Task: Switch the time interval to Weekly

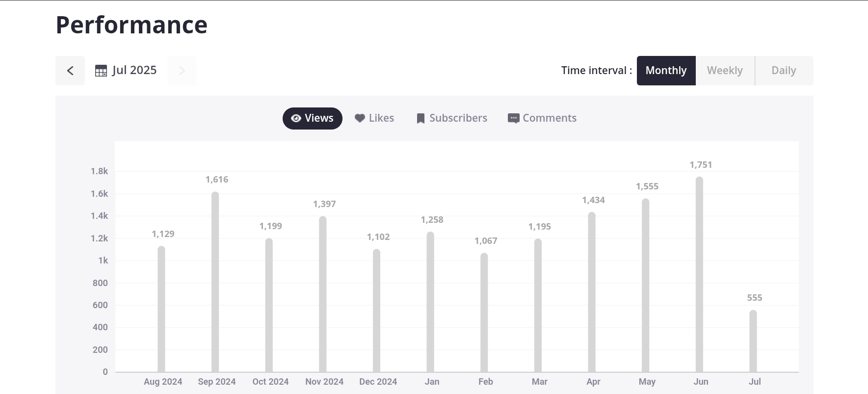Action: 725,71
